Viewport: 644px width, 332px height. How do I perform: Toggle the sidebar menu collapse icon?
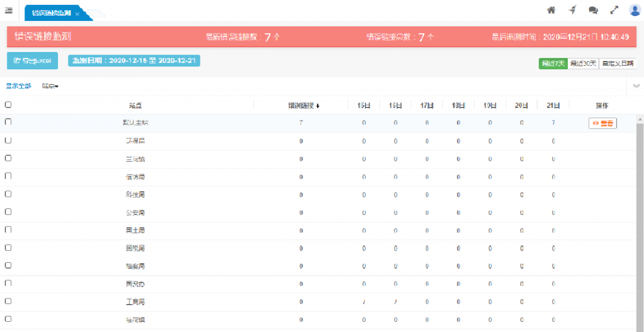pos(9,10)
